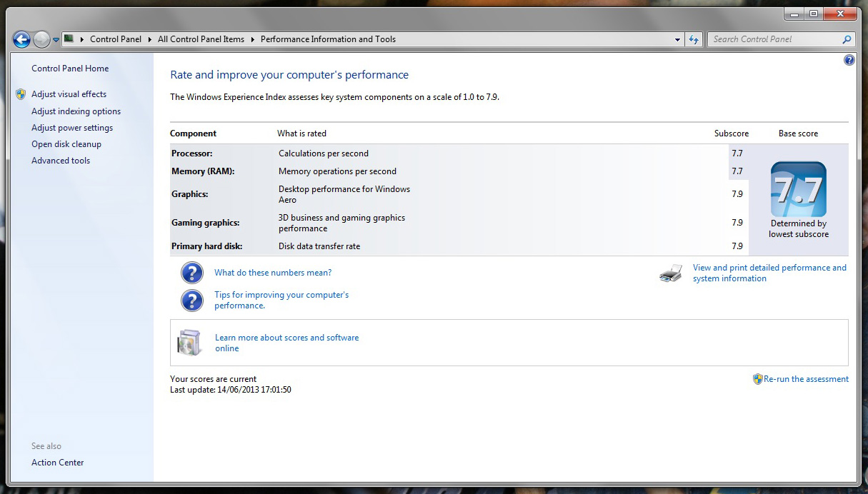
Task: Click the search magnifier icon
Action: click(x=847, y=39)
